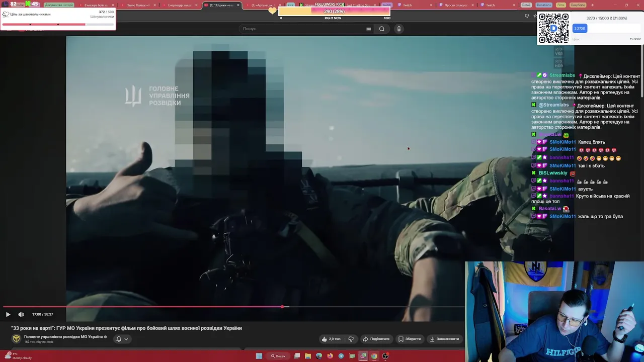Open File Explorer from the taskbar
This screenshot has height=362, width=644.
pyautogui.click(x=308, y=356)
